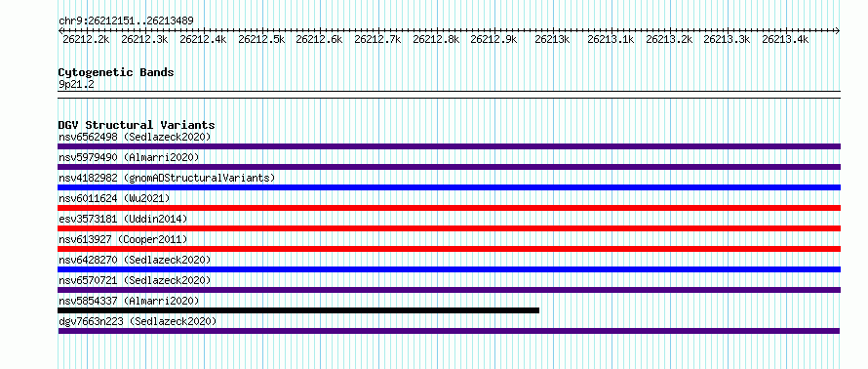Viewport: 868px width, 369px height.
Task: Click the 26213.1k ruler tick label
Action: (611, 39)
